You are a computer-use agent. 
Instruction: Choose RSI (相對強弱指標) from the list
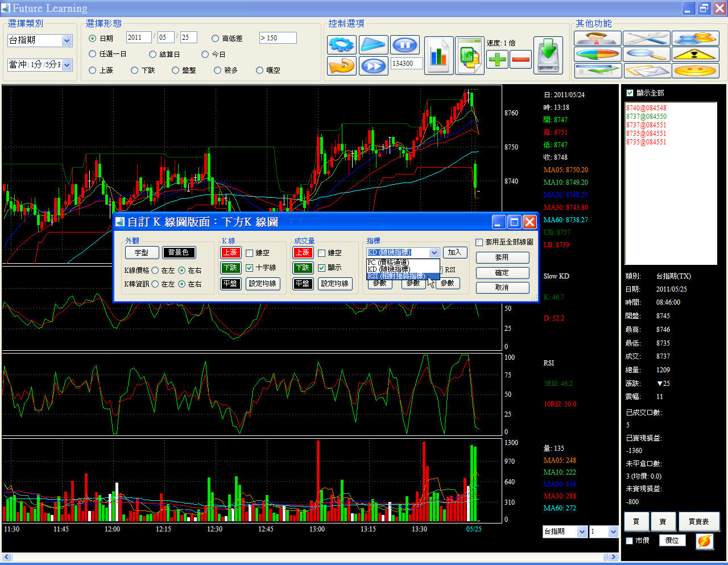403,276
